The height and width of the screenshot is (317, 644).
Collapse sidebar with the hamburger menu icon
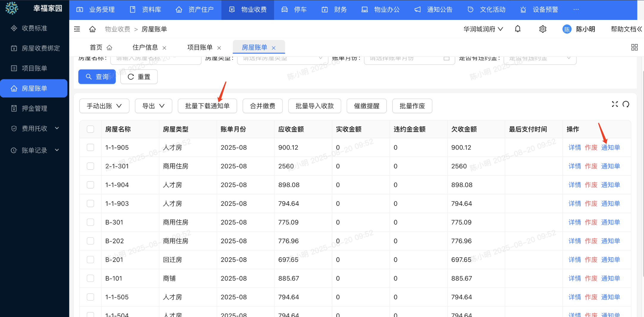click(x=77, y=29)
